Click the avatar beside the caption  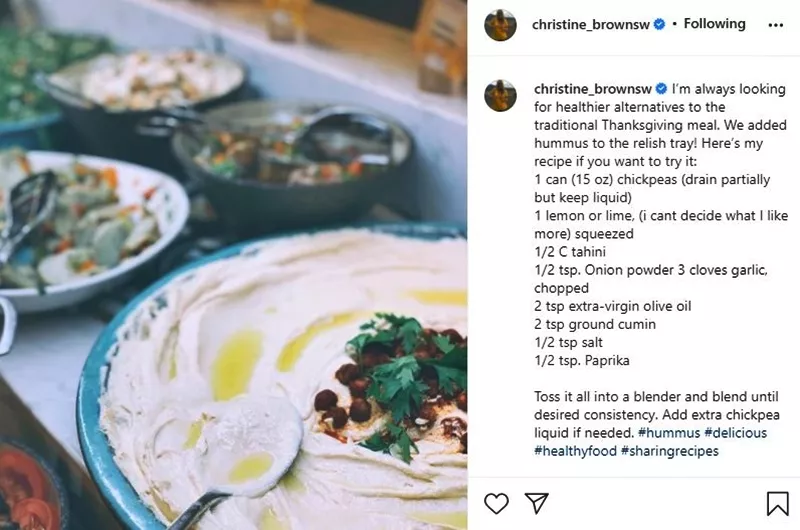[x=500, y=96]
